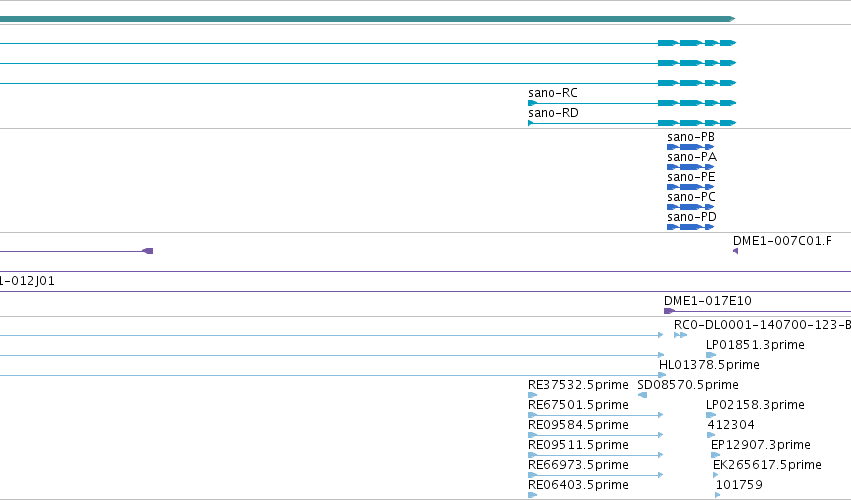Select the DME1-007C01.F feature label
The height and width of the screenshot is (500, 851).
(x=782, y=241)
